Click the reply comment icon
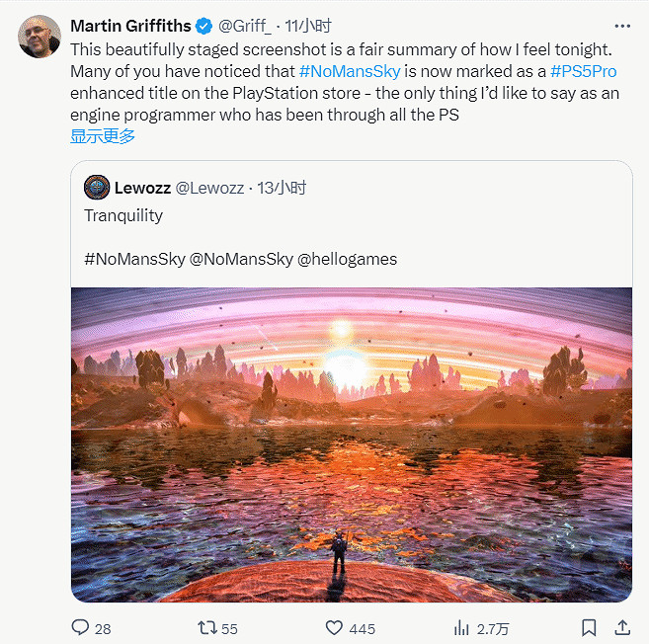The width and height of the screenshot is (649, 644). [80, 627]
